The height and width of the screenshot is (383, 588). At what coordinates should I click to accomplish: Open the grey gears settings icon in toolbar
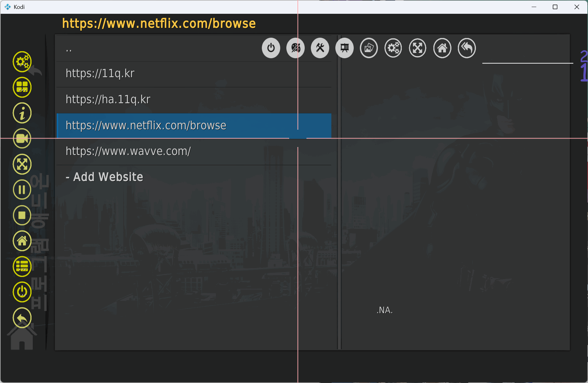pyautogui.click(x=393, y=48)
